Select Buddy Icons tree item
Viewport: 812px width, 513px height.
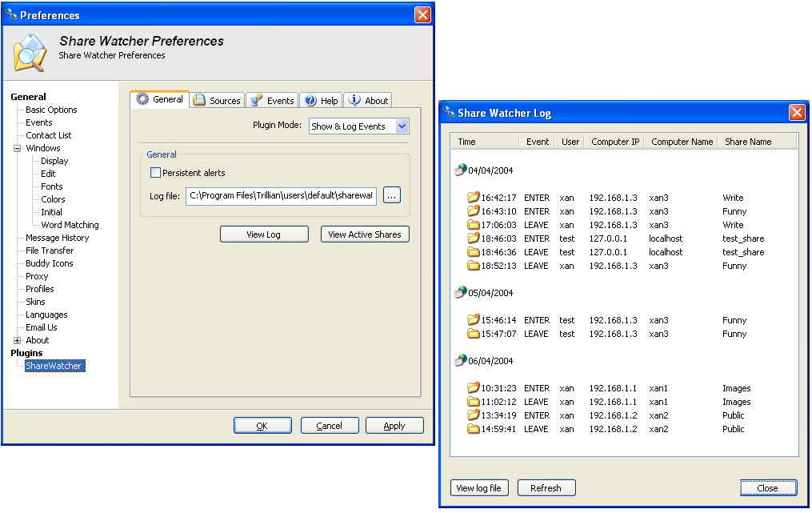pos(49,263)
